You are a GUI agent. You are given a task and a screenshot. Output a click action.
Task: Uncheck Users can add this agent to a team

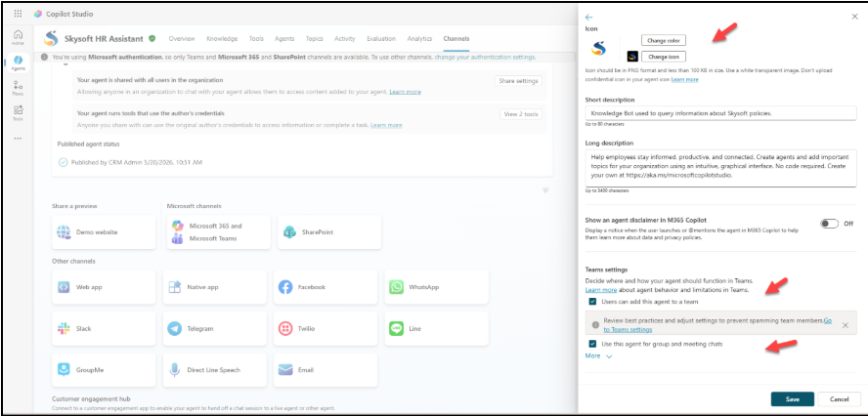(x=593, y=302)
